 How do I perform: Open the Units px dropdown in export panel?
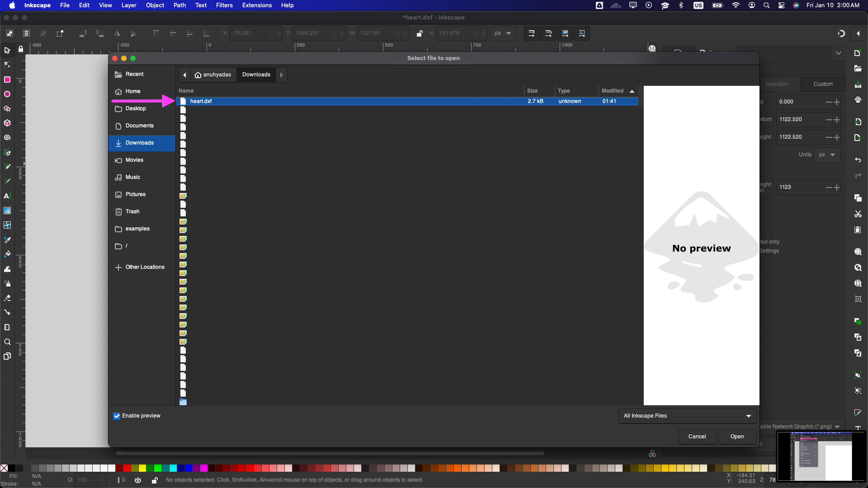click(x=827, y=155)
